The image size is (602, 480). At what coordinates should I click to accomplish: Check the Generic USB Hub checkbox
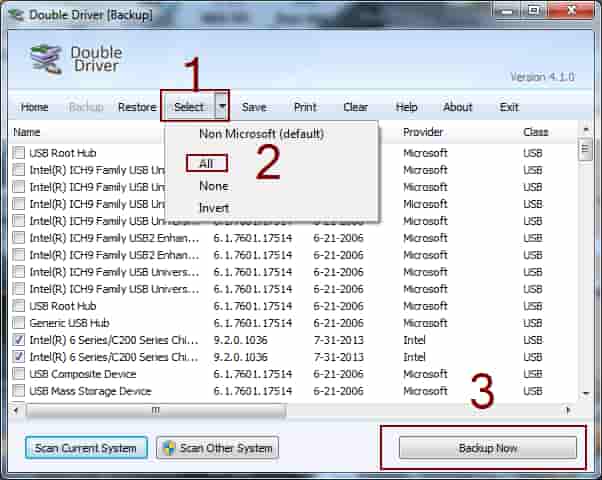[x=18, y=323]
